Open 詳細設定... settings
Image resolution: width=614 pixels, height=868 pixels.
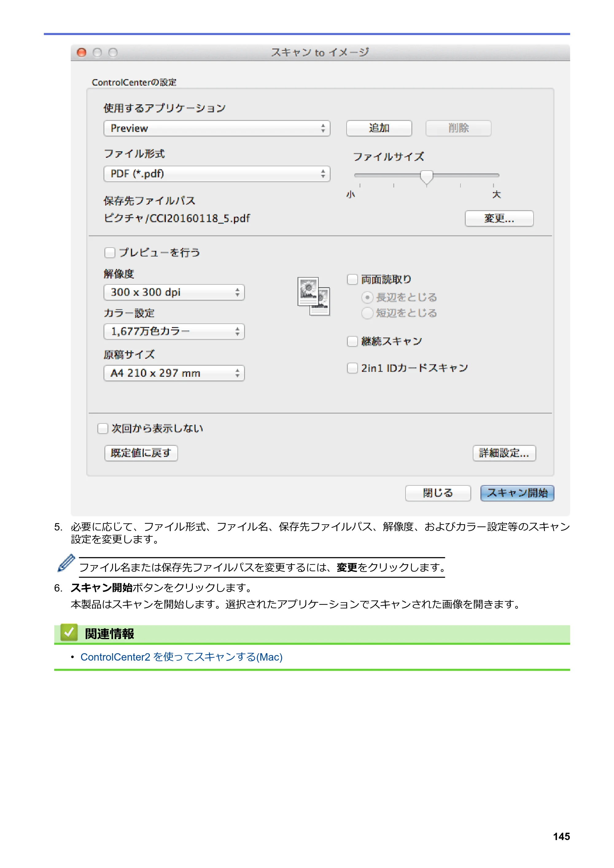(504, 453)
